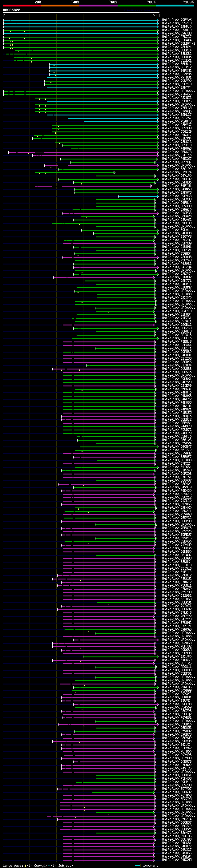Select hit label UniRef100_B9RMR6

click(176, 101)
